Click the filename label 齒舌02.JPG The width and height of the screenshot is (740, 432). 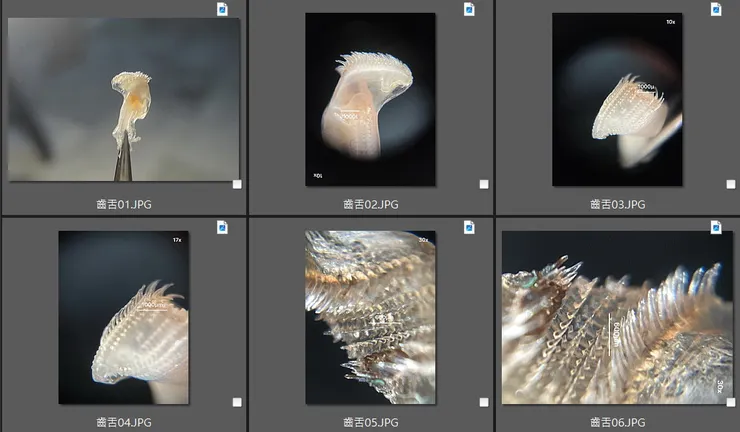[371, 204]
